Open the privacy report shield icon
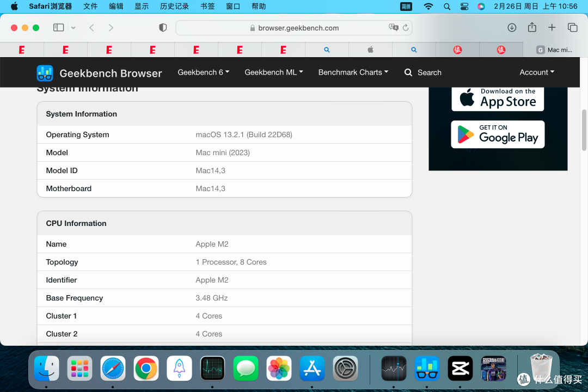Screen dimensions: 588x392 click(163, 27)
